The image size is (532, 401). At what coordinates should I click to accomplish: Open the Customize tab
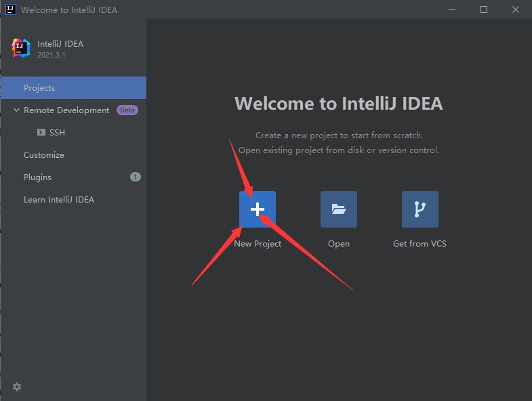point(74,154)
